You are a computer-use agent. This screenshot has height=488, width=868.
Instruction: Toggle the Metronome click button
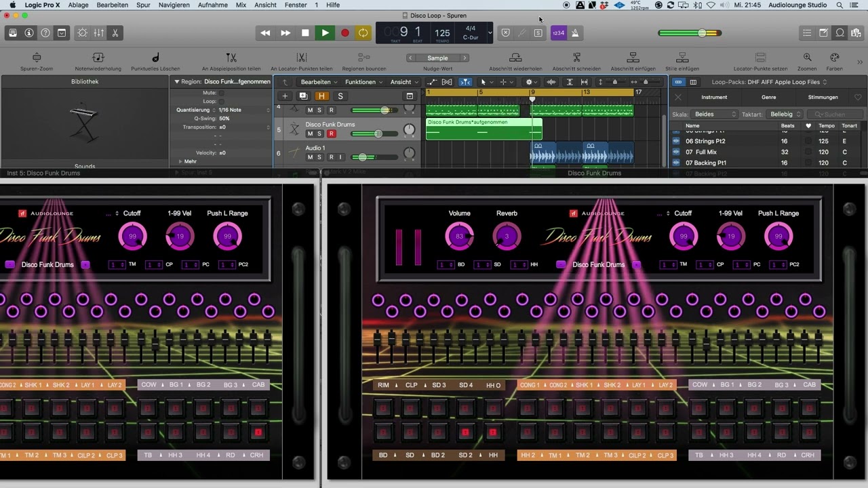574,33
